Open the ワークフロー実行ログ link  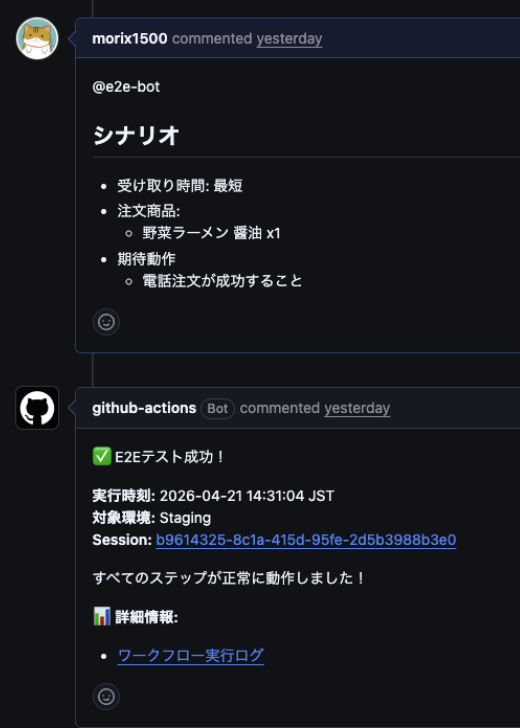click(x=191, y=656)
